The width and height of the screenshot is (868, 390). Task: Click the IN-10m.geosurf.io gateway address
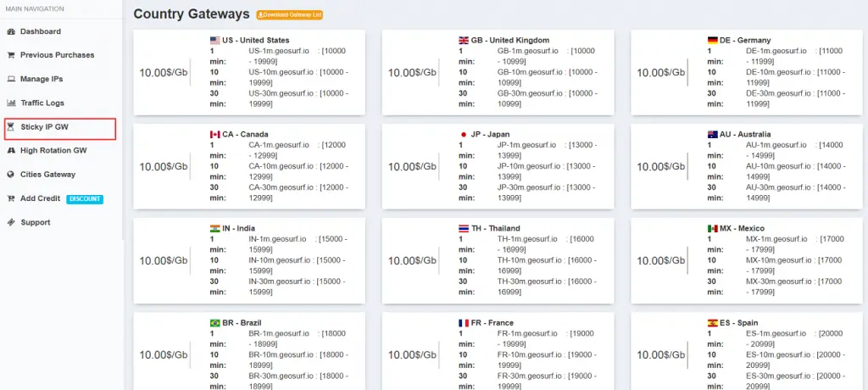[x=280, y=260]
